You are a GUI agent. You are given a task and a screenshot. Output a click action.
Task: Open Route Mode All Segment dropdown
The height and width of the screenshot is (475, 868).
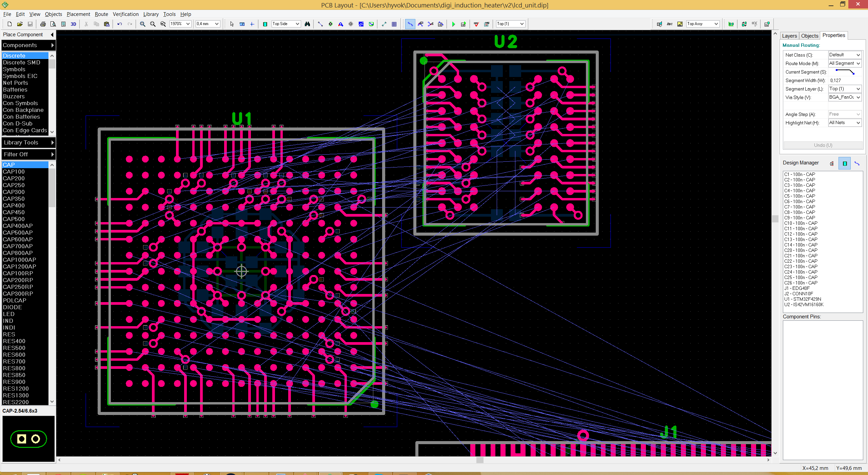pos(845,63)
